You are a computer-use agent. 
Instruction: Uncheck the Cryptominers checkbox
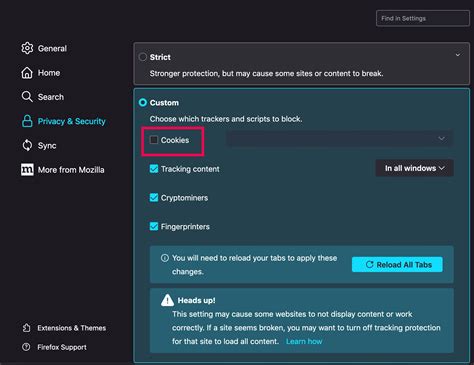(154, 198)
